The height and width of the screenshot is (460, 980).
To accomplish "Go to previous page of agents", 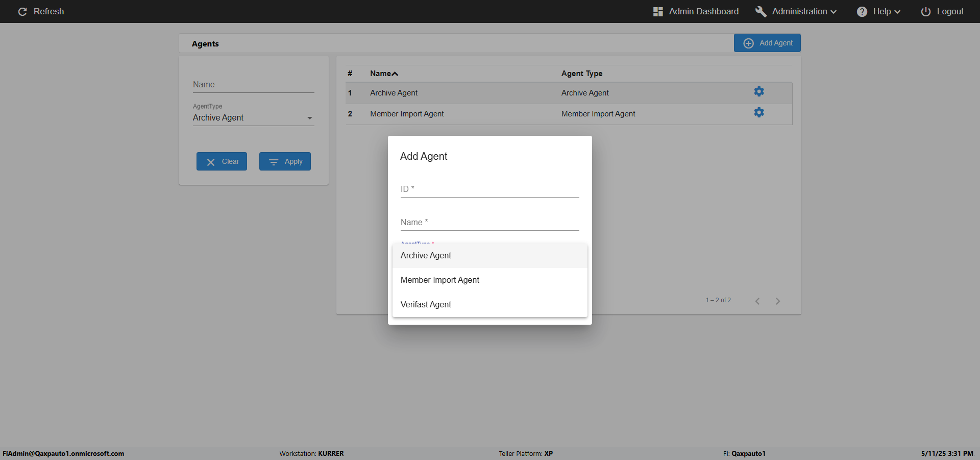I will pos(757,301).
